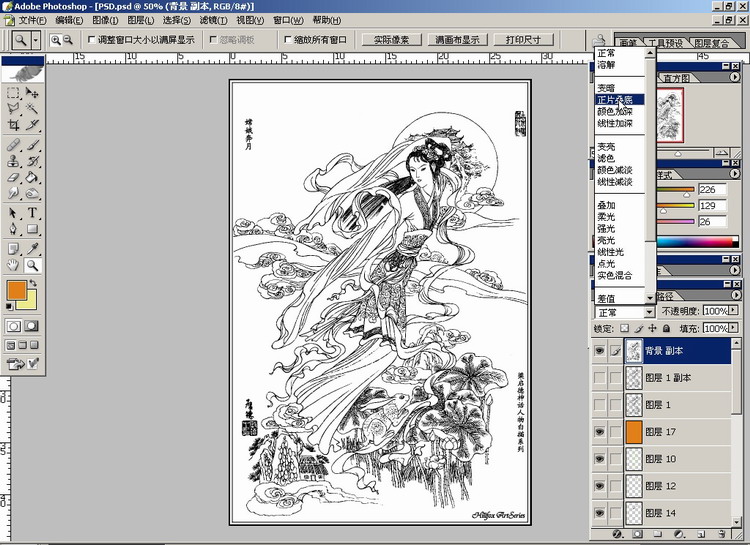
Task: Select the Rectangle shape tool
Action: [x=32, y=229]
